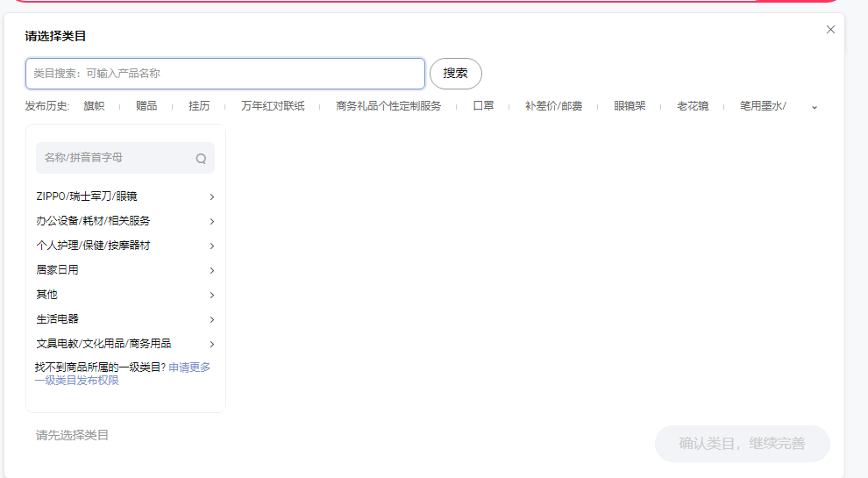Click the magnifier icon in name filter
The width and height of the screenshot is (868, 478).
[201, 159]
